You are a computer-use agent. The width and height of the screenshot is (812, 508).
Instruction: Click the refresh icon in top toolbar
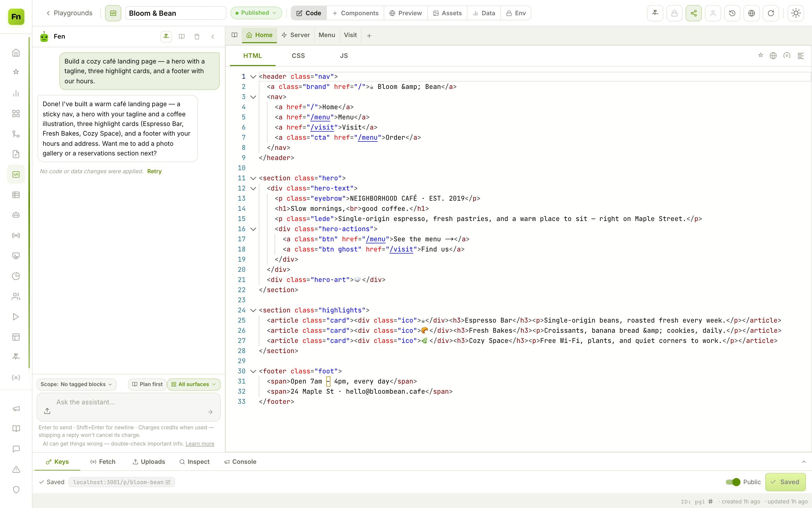click(771, 13)
